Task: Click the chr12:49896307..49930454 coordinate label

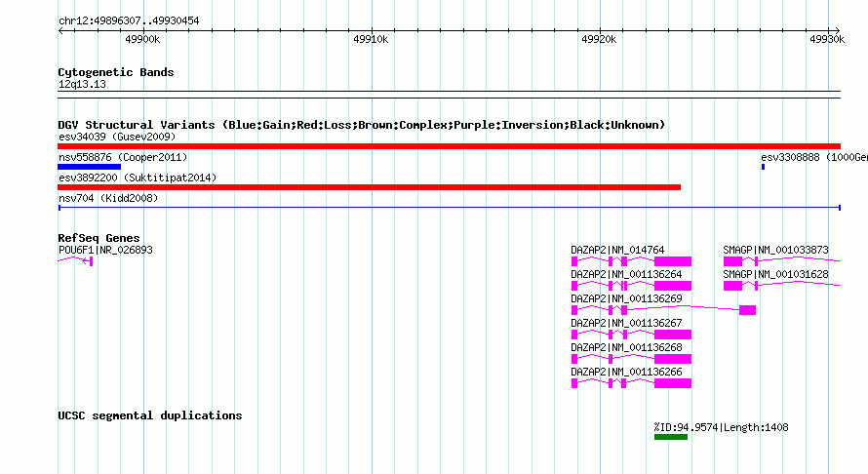Action: tap(129, 21)
